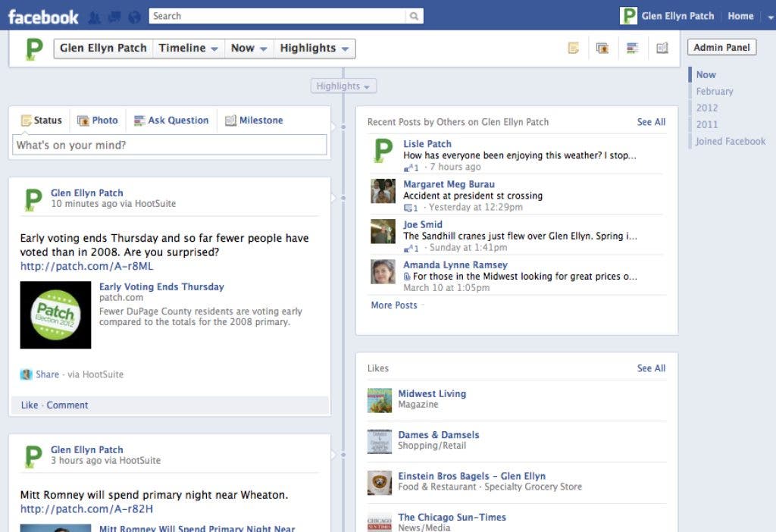The image size is (776, 532).
Task: Click the comment icon on Margaret Meg Burau post
Action: click(408, 208)
